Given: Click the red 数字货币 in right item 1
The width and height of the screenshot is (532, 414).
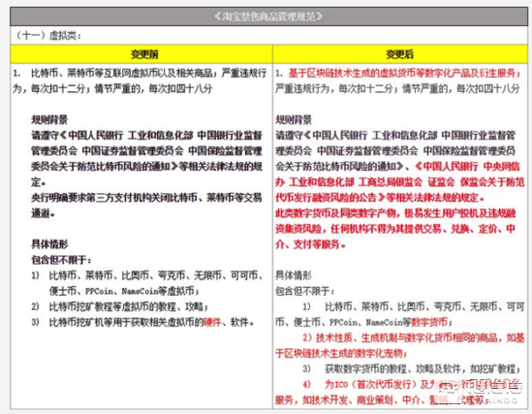Looking at the screenshot, I should pyautogui.click(x=429, y=322).
